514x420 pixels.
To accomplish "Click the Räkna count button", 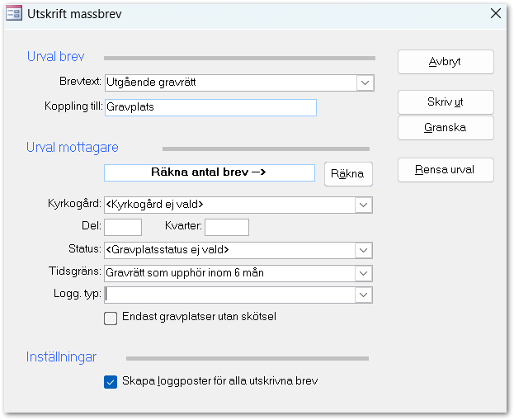I will click(348, 173).
